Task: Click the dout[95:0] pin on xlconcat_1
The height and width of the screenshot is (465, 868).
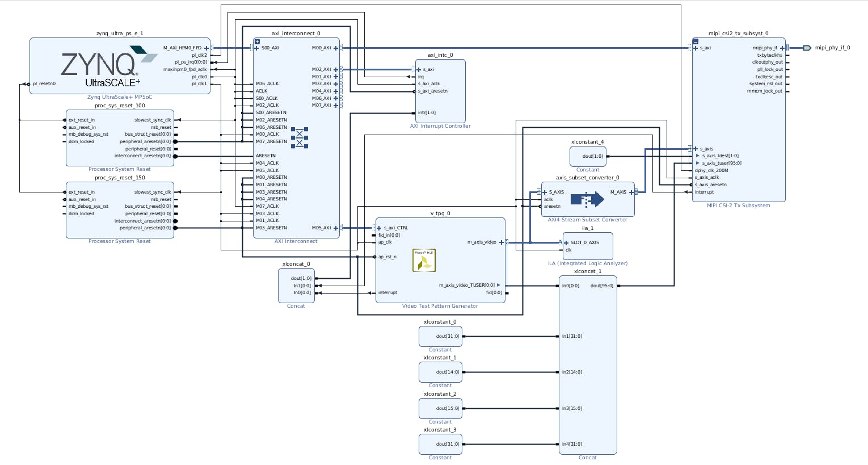Action: [602, 286]
